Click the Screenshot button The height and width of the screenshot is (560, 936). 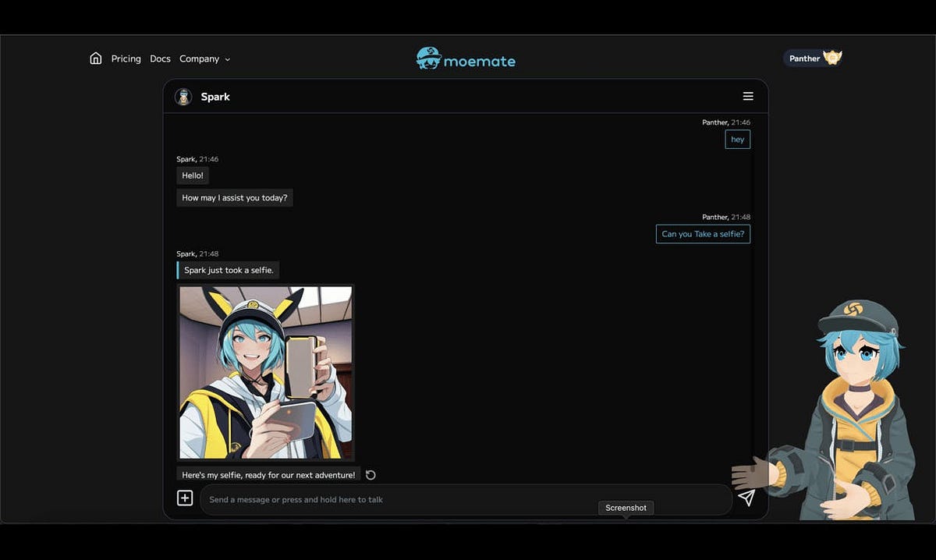(x=626, y=508)
